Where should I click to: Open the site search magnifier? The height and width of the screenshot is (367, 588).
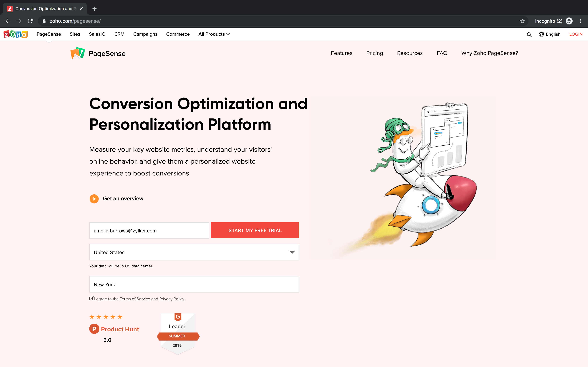[x=529, y=34]
